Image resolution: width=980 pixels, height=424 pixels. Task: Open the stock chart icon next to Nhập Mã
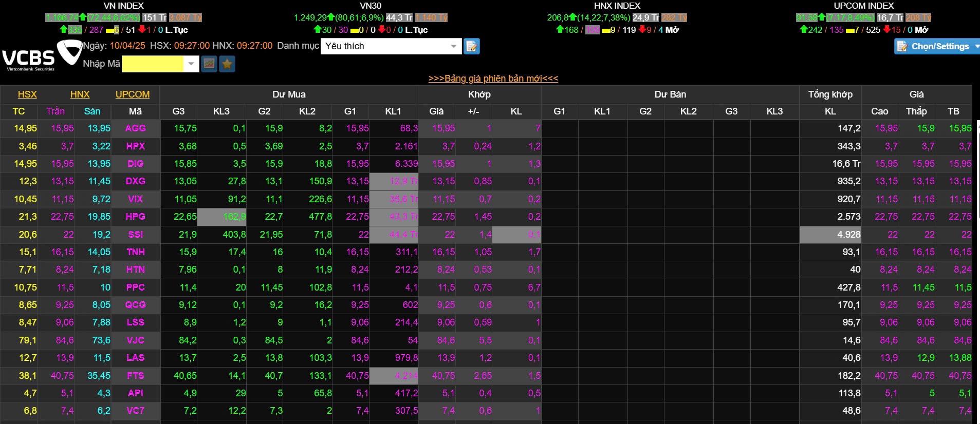(209, 64)
